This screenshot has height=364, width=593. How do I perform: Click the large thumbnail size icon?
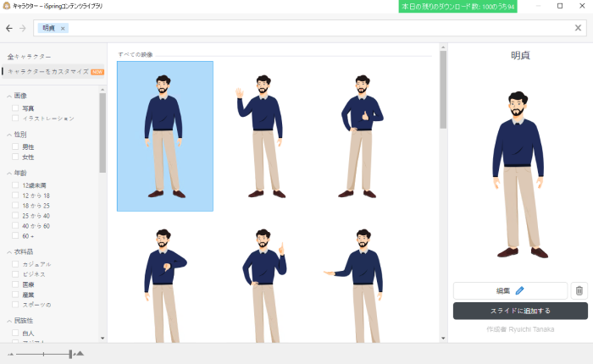79,354
